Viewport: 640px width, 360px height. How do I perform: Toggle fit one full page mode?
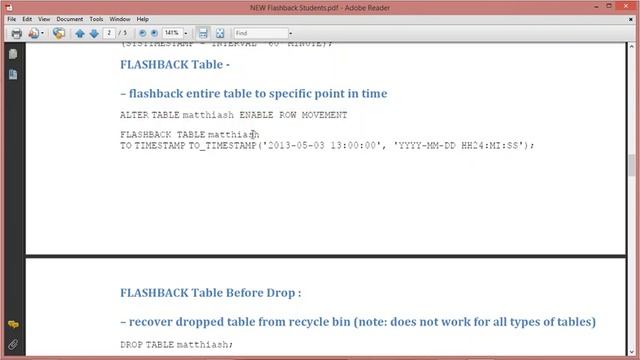[220, 33]
